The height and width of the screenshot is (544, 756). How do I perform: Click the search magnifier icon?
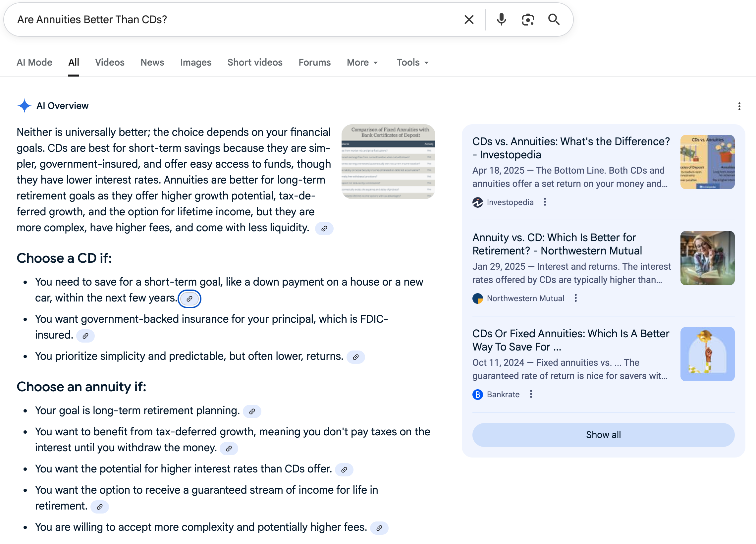click(554, 19)
